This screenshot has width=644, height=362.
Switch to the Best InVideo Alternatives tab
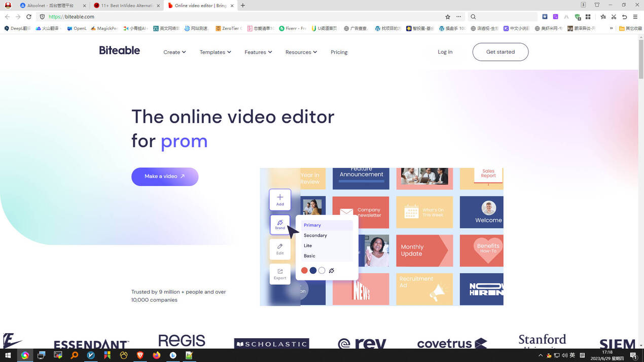pos(127,6)
